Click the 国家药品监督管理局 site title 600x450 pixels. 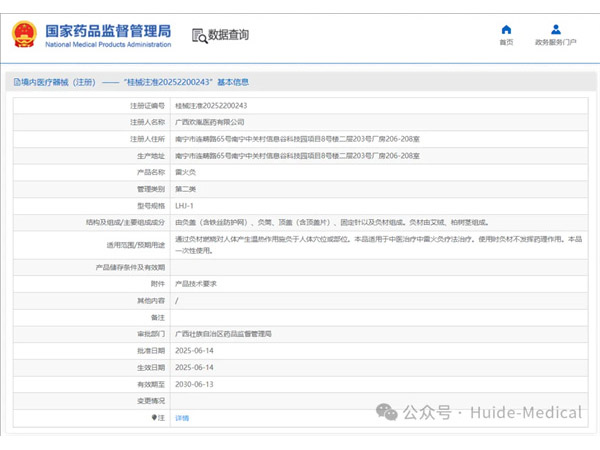[108, 30]
